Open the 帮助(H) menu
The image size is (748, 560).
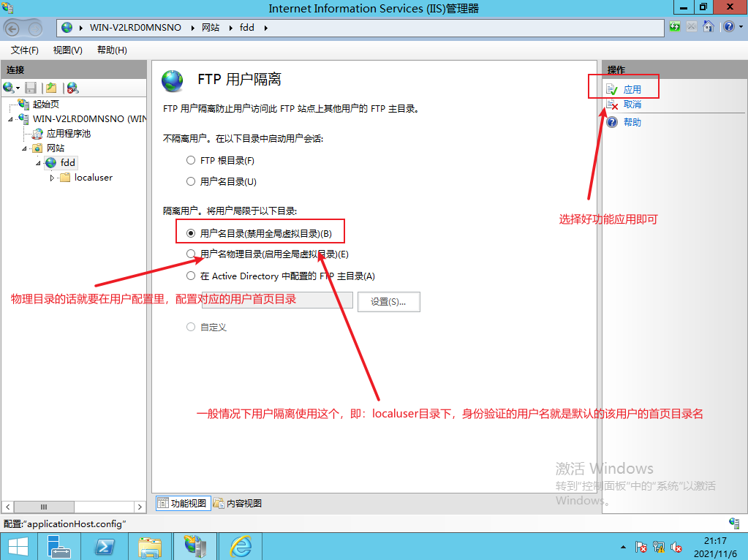pyautogui.click(x=112, y=50)
